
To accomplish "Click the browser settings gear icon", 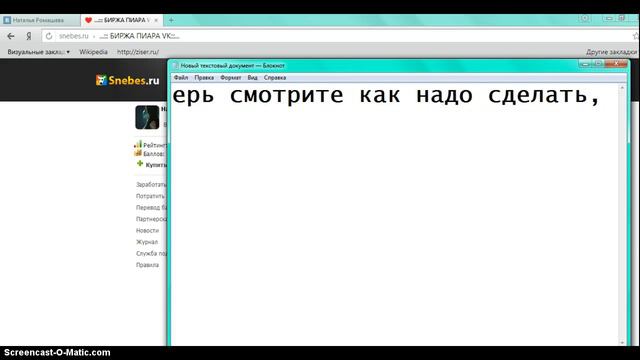I will (585, 18).
